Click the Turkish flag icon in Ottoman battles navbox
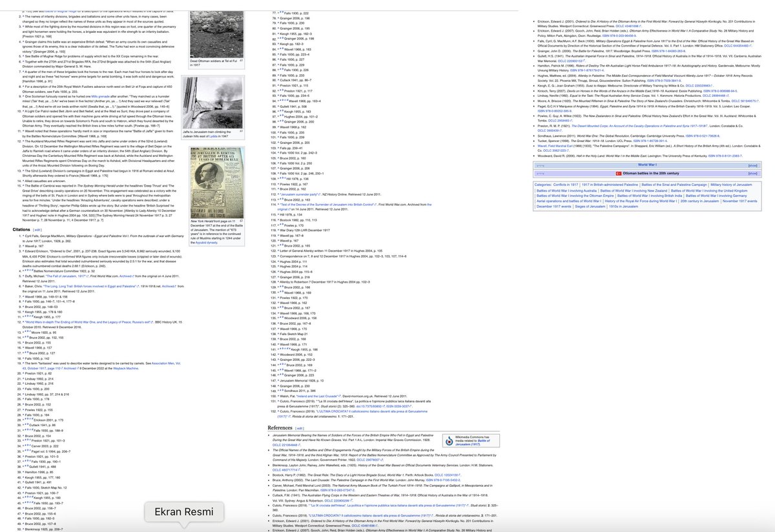The height and width of the screenshot is (532, 775). tap(619, 174)
